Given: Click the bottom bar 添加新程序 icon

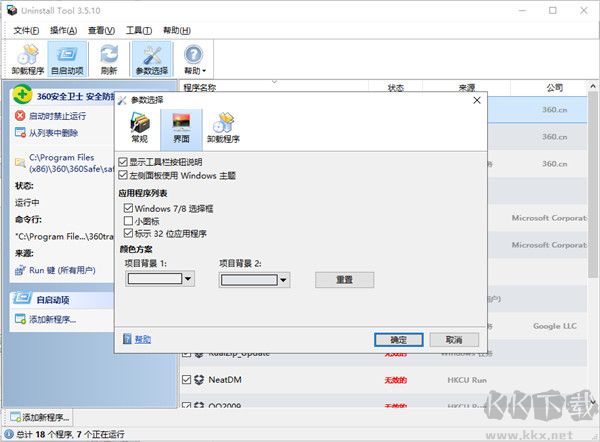Looking at the screenshot, I should coord(15,417).
